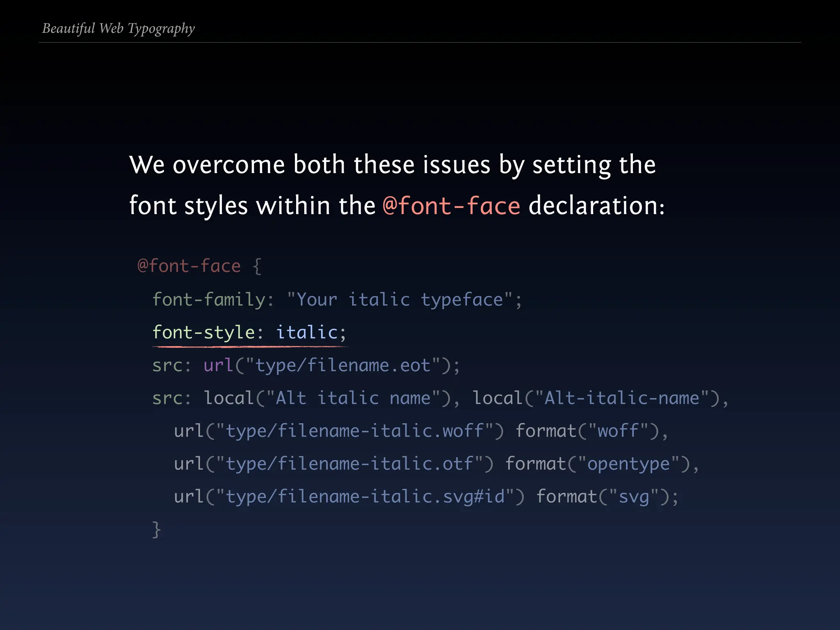Screen dimensions: 840x630
Task: Click 'format("svg");' in the code
Action: coord(607,497)
